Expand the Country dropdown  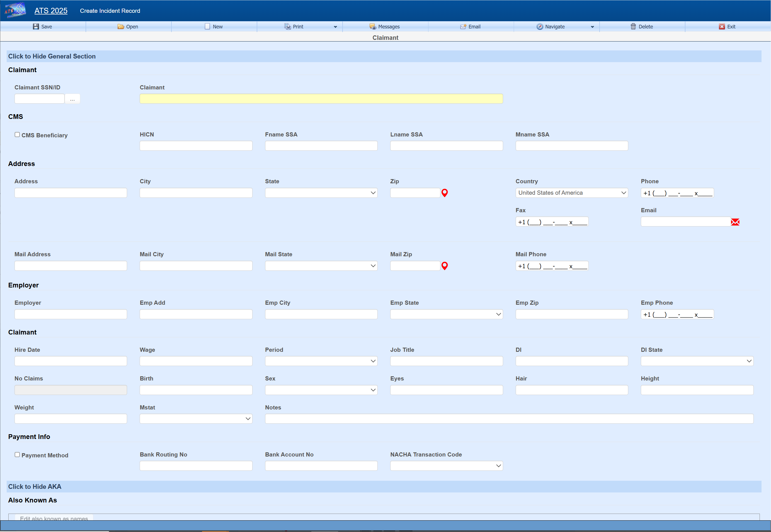tap(571, 193)
